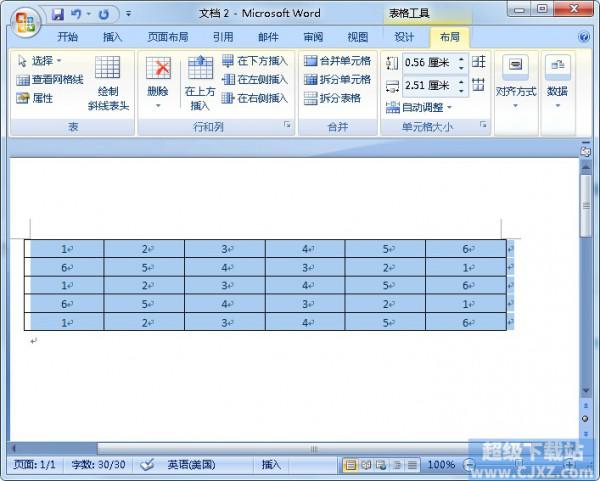Edit column width field 2.51 厘米
The image size is (600, 481).
coord(429,85)
